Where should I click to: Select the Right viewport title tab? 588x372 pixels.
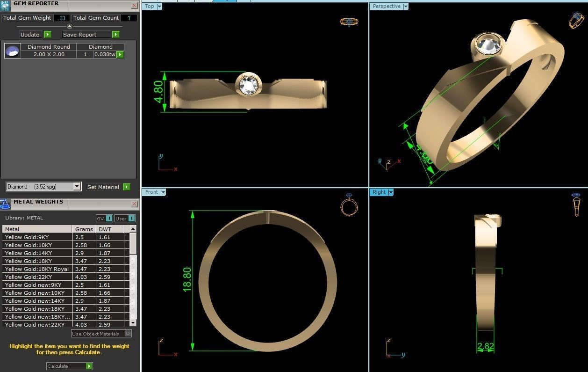[x=379, y=192]
